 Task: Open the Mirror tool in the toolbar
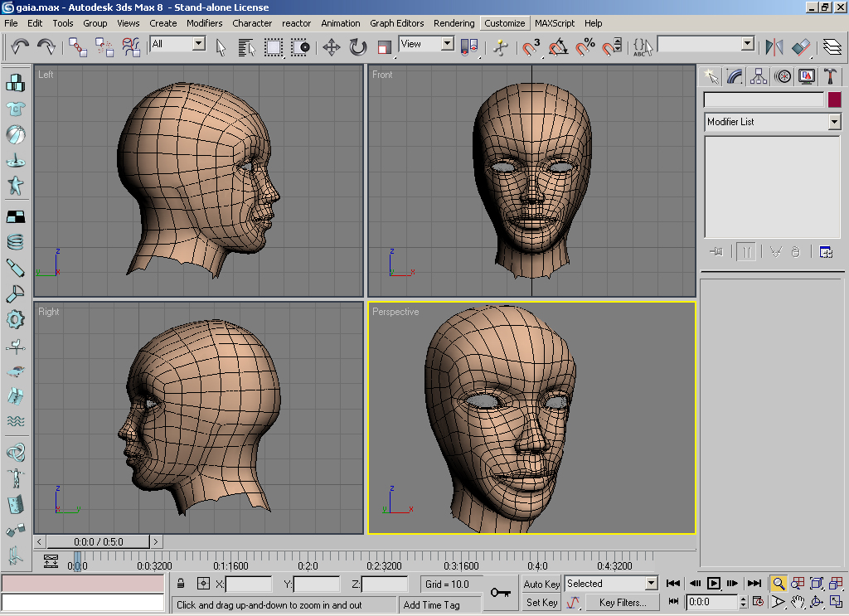pos(774,46)
